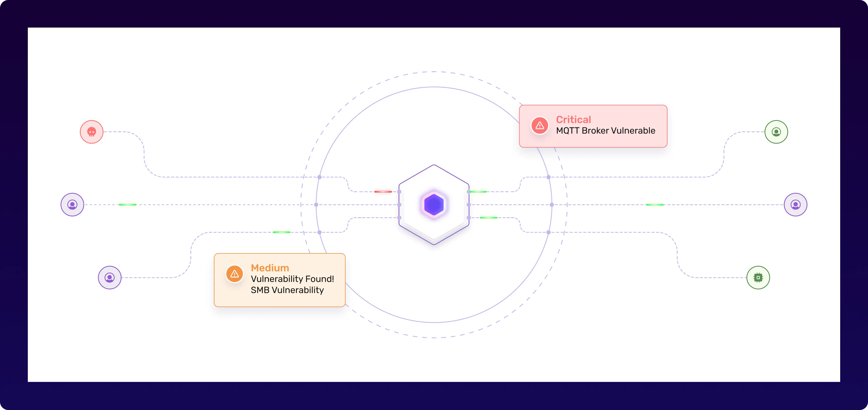Viewport: 868px width, 410px height.
Task: Select the green user node icon
Action: pyautogui.click(x=776, y=132)
